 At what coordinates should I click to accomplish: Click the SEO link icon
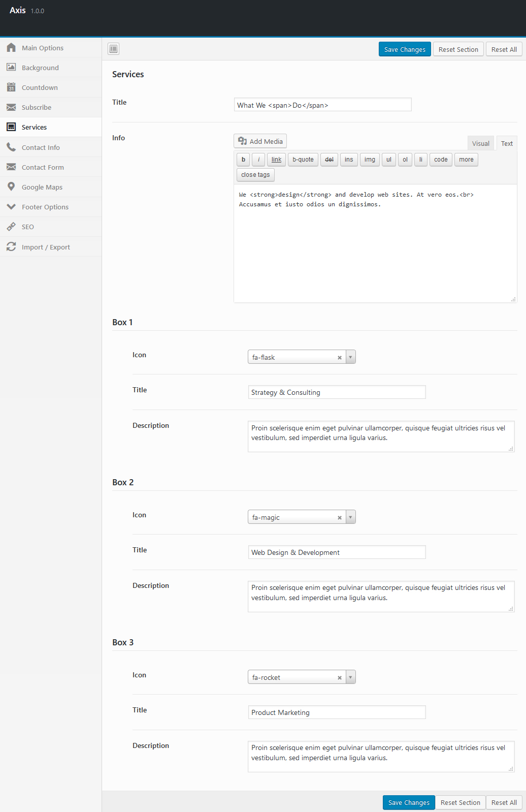tap(11, 227)
